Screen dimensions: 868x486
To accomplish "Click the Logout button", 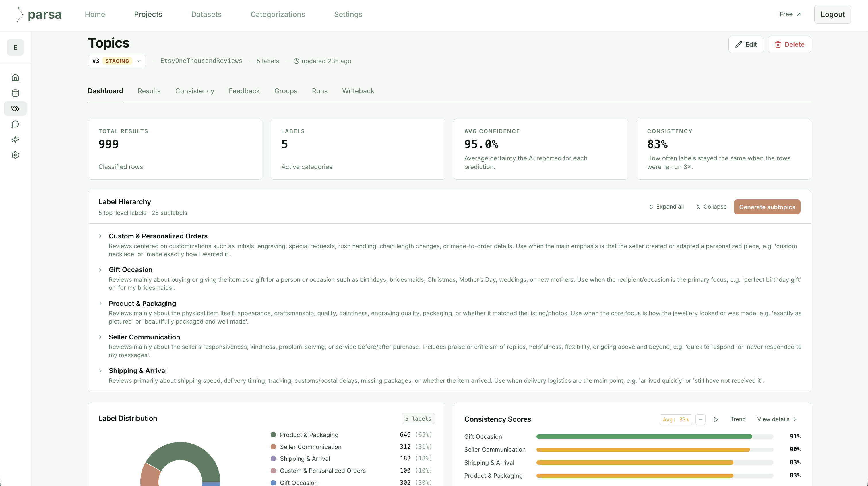I will pyautogui.click(x=832, y=14).
